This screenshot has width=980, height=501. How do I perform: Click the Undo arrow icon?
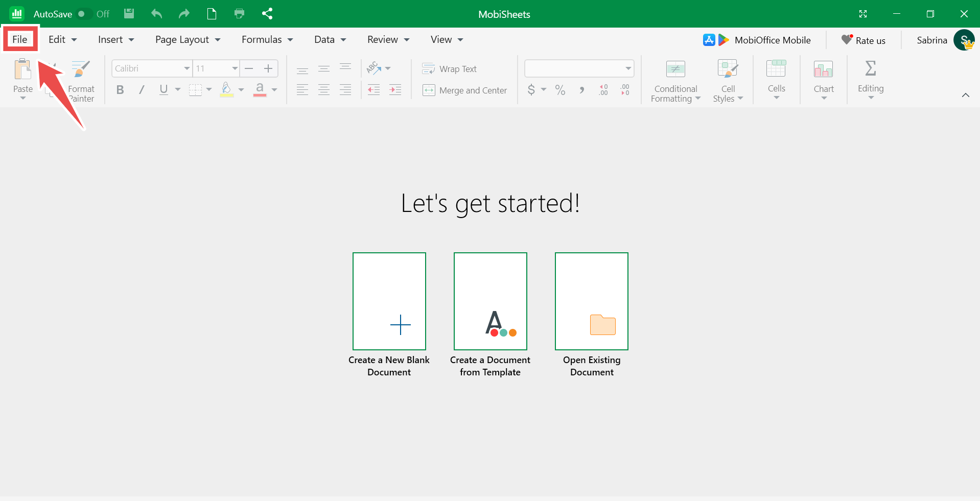pyautogui.click(x=157, y=14)
